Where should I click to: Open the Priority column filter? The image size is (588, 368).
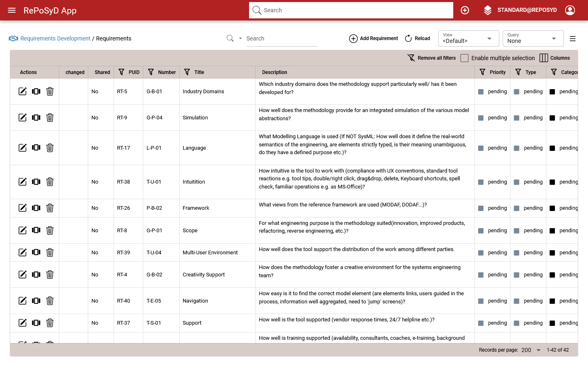tap(482, 72)
